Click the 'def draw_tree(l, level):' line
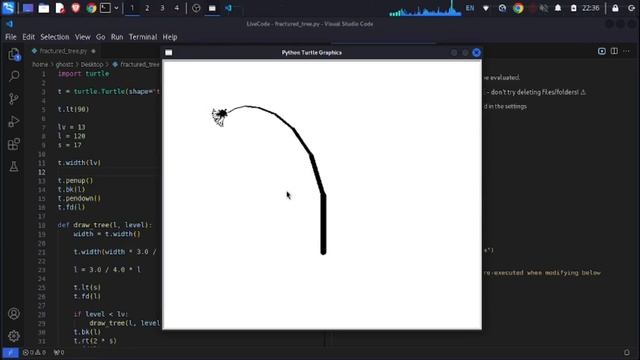Viewport: 640px width, 360px height. [104, 225]
